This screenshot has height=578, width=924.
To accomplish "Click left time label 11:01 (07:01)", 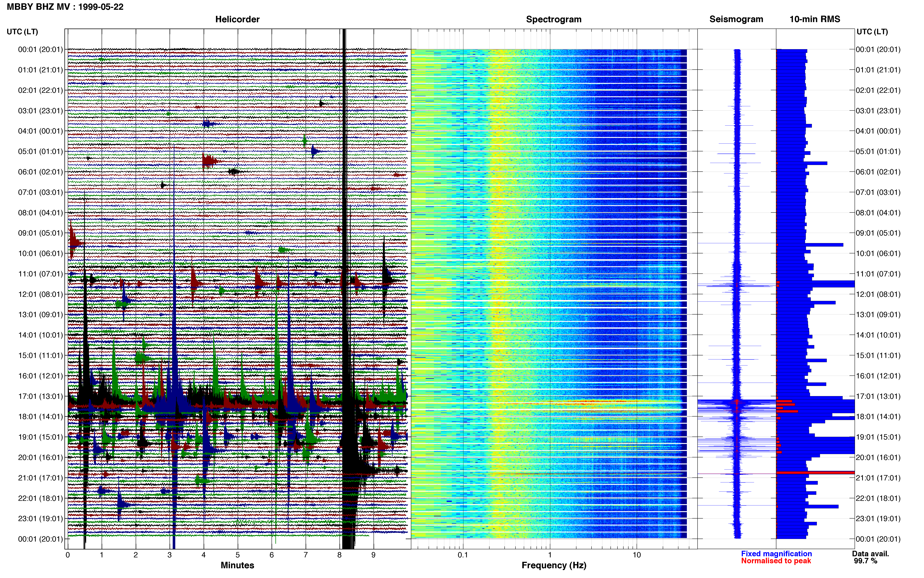I will (x=41, y=274).
